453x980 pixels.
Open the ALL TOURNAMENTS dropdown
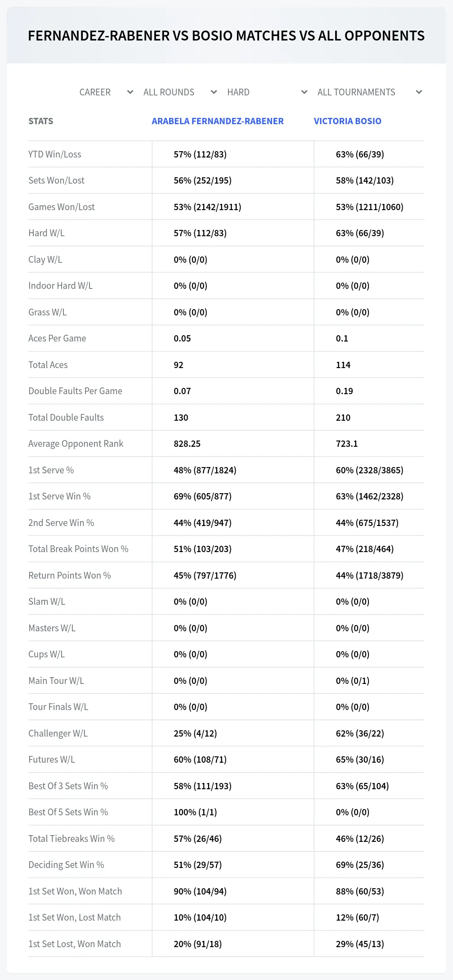click(369, 92)
